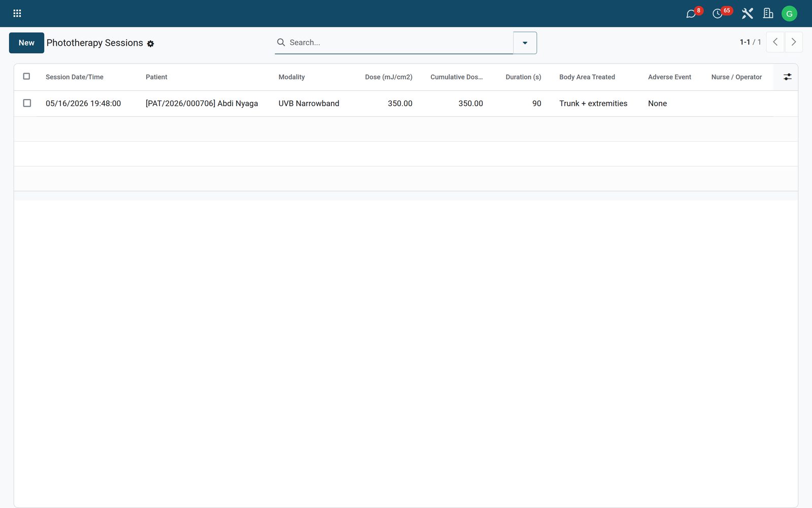Open the activities clock icon
Screen dimensions: 812x508
pos(717,14)
